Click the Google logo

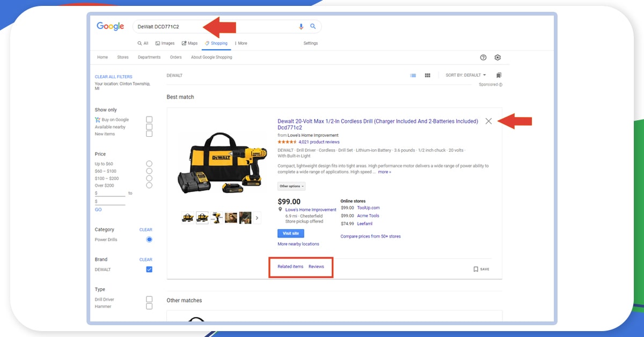pyautogui.click(x=111, y=26)
